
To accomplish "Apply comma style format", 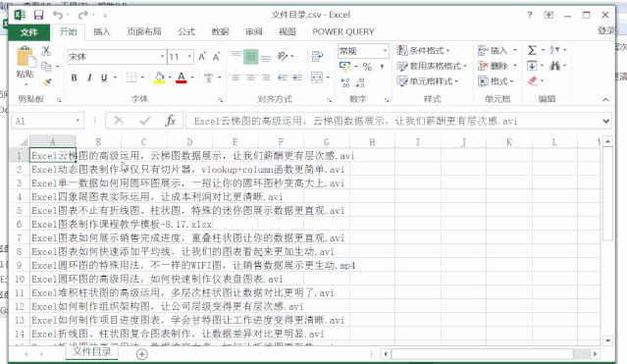I will pyautogui.click(x=383, y=67).
